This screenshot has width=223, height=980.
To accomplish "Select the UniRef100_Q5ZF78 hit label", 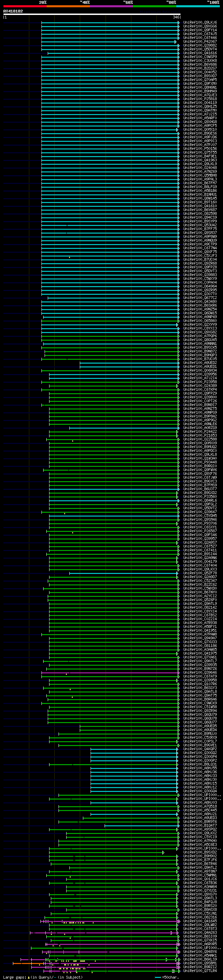I will pyautogui.click(x=200, y=573).
